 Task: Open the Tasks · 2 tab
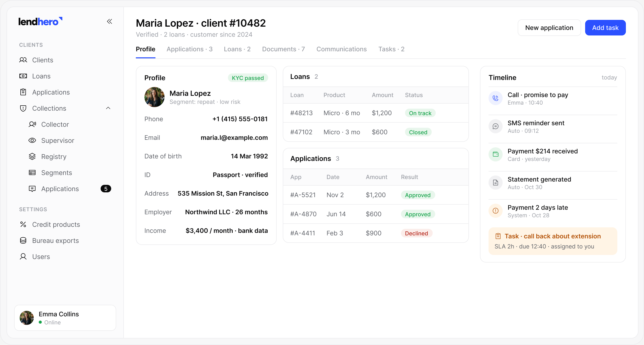[391, 49]
